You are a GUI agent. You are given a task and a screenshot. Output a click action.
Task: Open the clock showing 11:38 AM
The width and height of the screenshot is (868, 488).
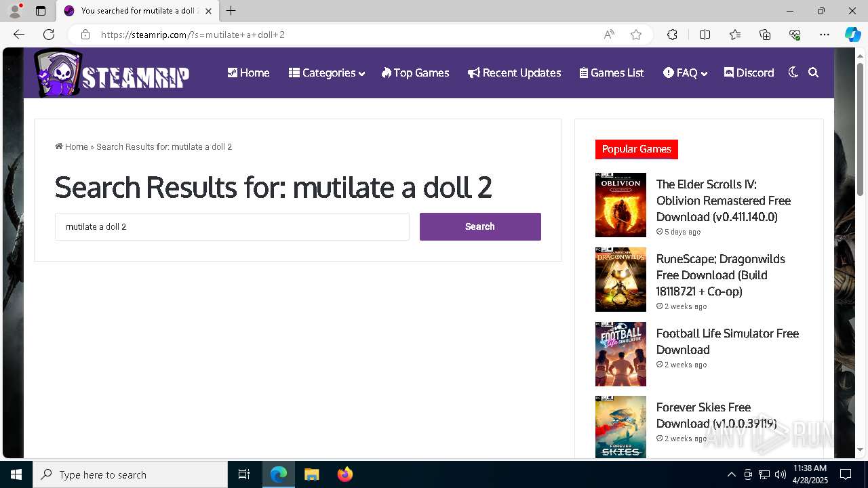[x=810, y=474]
